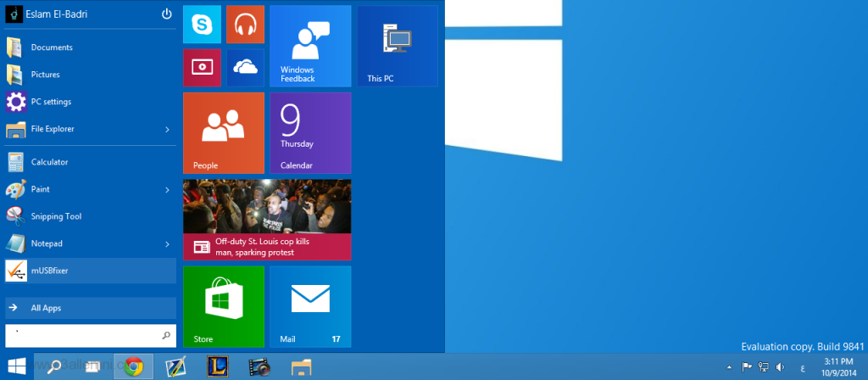Open the News tile about St. Louis
868x380 pixels.
click(x=267, y=220)
